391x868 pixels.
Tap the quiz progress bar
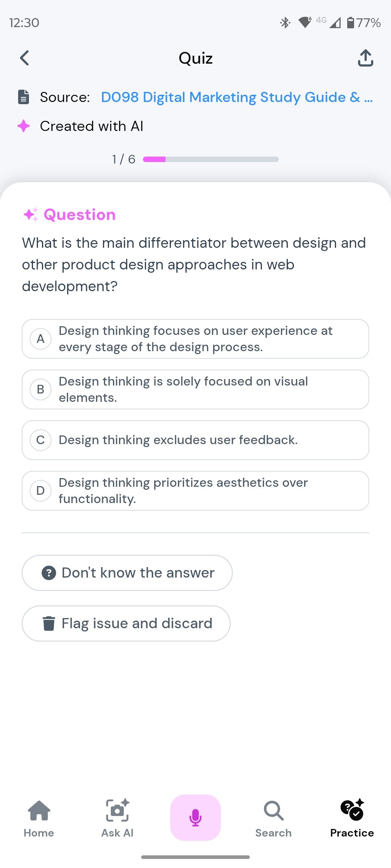click(x=211, y=159)
